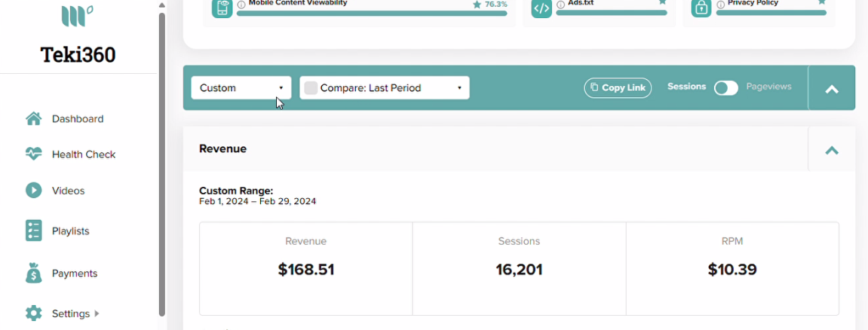Expand the Settings submenu arrow
The height and width of the screenshot is (330, 868).
[x=97, y=313]
